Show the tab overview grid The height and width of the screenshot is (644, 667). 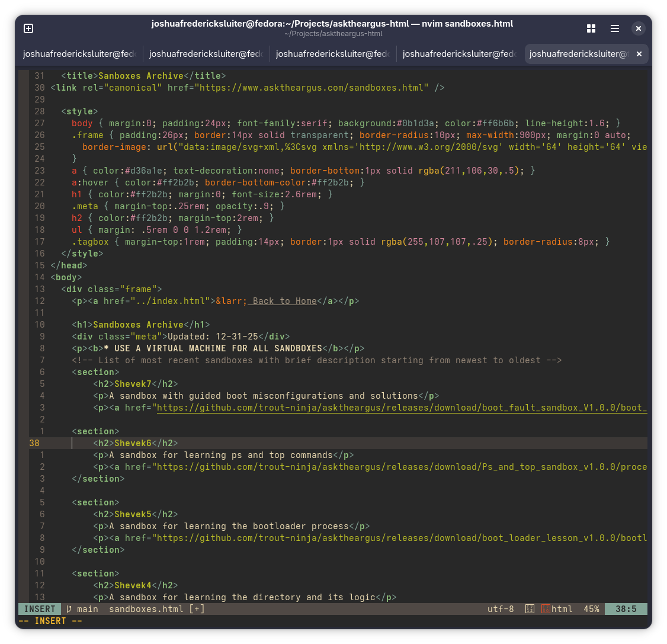591,28
